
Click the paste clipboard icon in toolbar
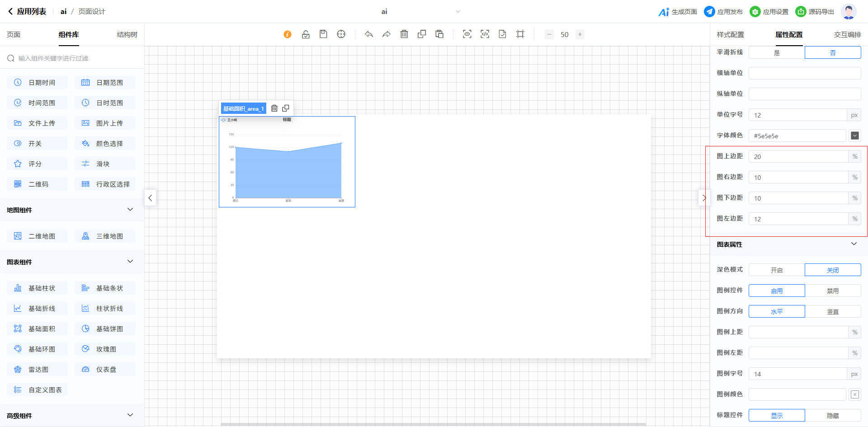[x=439, y=34]
